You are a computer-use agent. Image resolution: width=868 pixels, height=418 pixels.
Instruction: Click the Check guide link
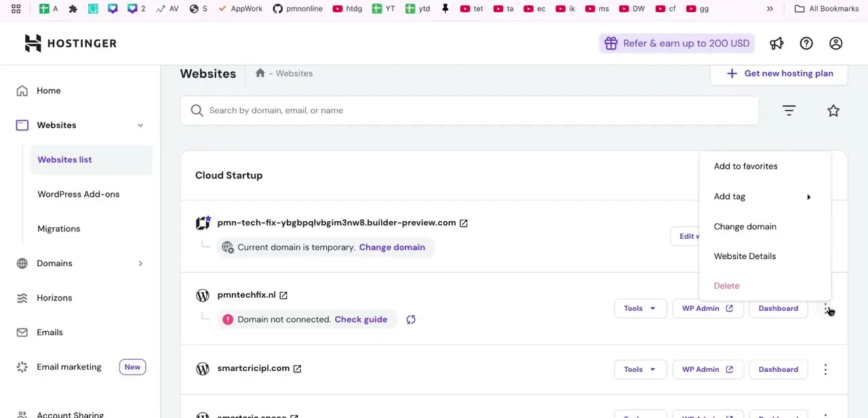click(361, 320)
